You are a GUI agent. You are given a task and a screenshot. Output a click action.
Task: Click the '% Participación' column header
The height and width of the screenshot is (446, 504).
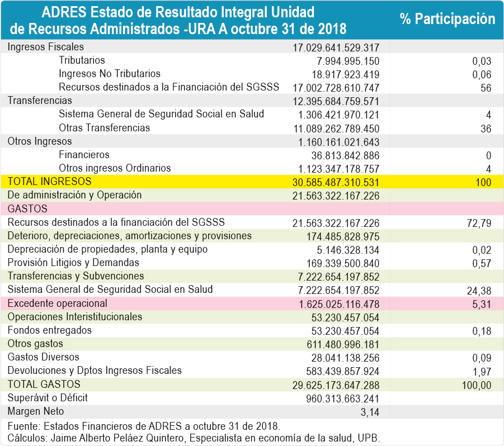tap(447, 19)
